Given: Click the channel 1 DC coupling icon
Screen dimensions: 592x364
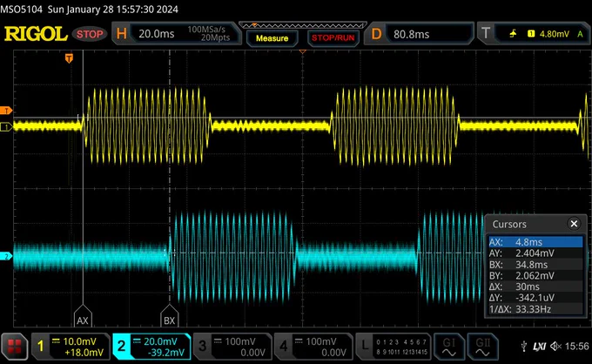Looking at the screenshot, I should [x=56, y=341].
